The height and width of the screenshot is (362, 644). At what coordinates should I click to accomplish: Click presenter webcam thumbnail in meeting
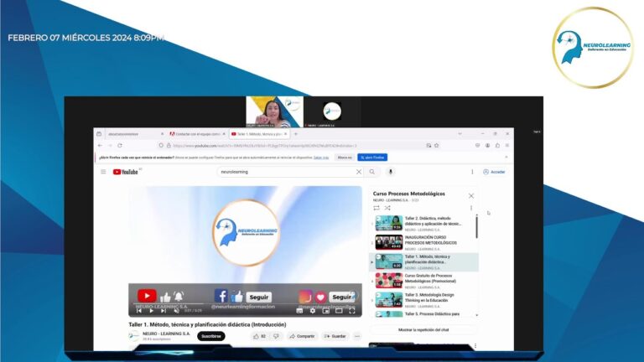point(274,111)
